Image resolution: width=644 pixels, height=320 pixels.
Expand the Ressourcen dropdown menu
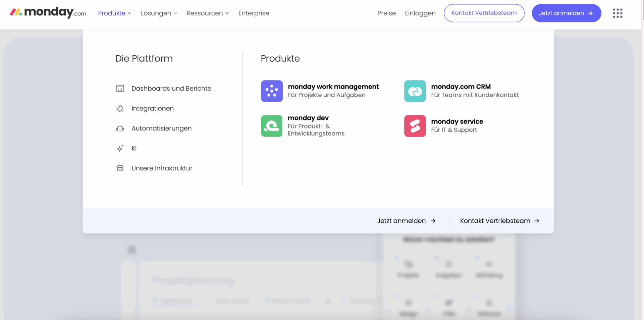[x=208, y=13]
